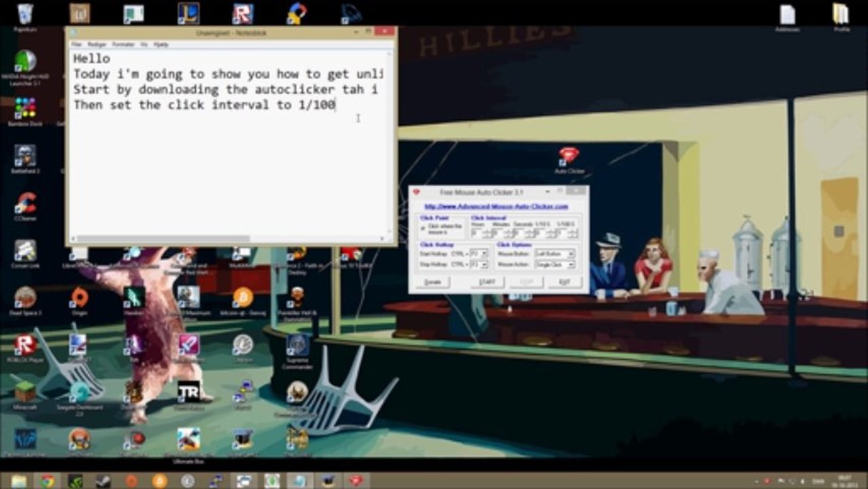
Task: Open the Filer menu in Notepad
Action: (77, 44)
